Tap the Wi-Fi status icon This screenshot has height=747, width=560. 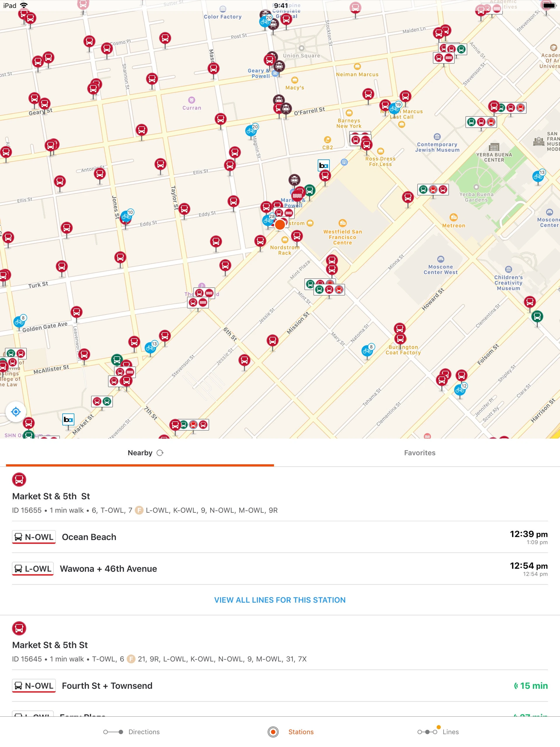tap(24, 6)
